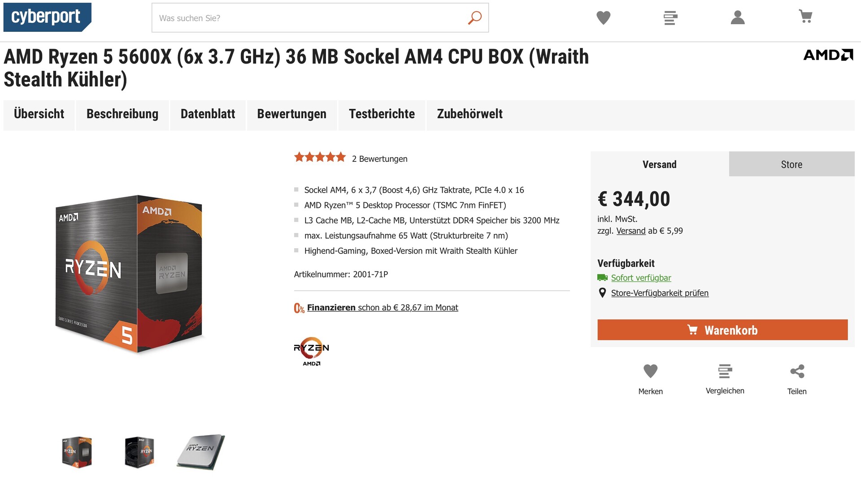Add product to Warenkorb

click(x=722, y=330)
